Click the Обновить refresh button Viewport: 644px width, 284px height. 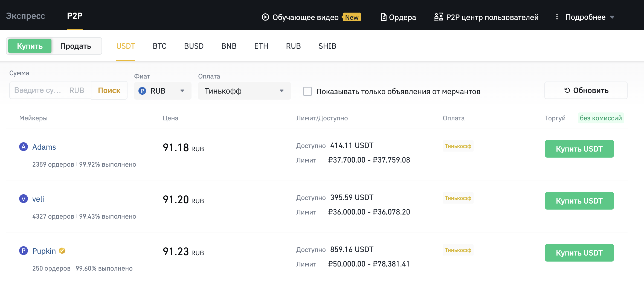point(586,90)
